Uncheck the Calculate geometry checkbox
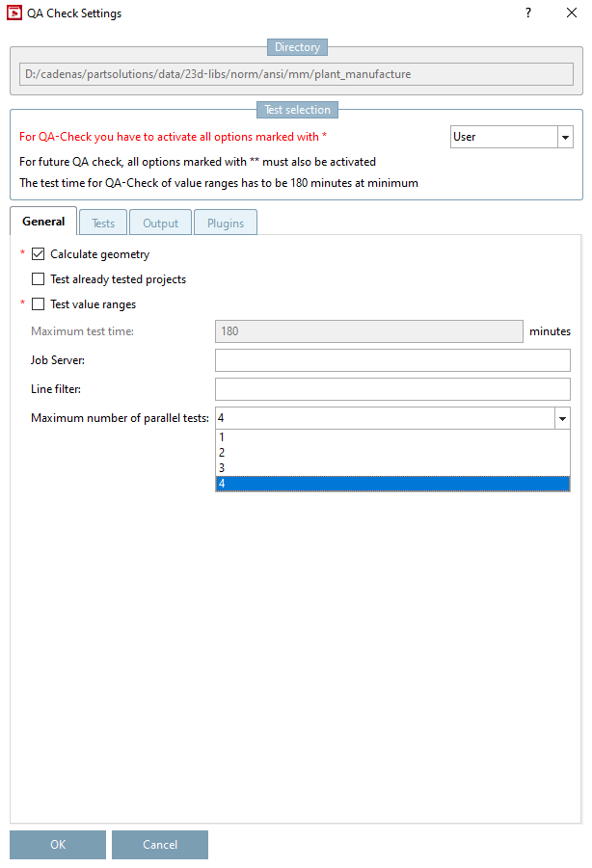592x868 pixels. pos(39,254)
